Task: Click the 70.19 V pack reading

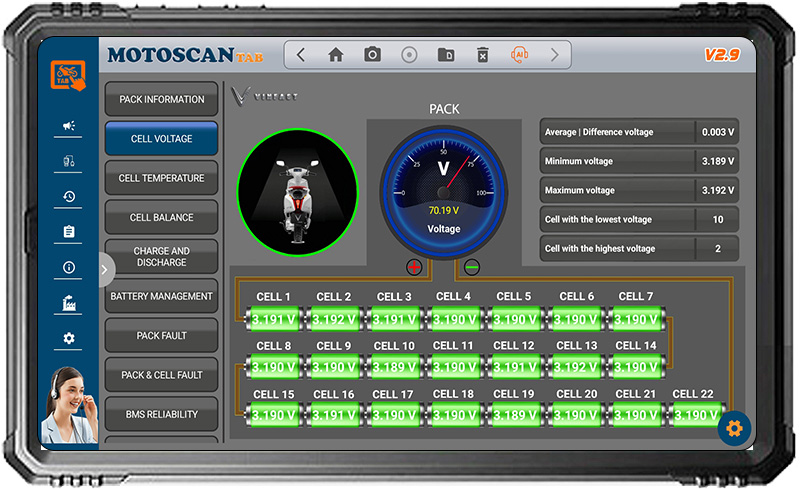Action: [x=443, y=210]
